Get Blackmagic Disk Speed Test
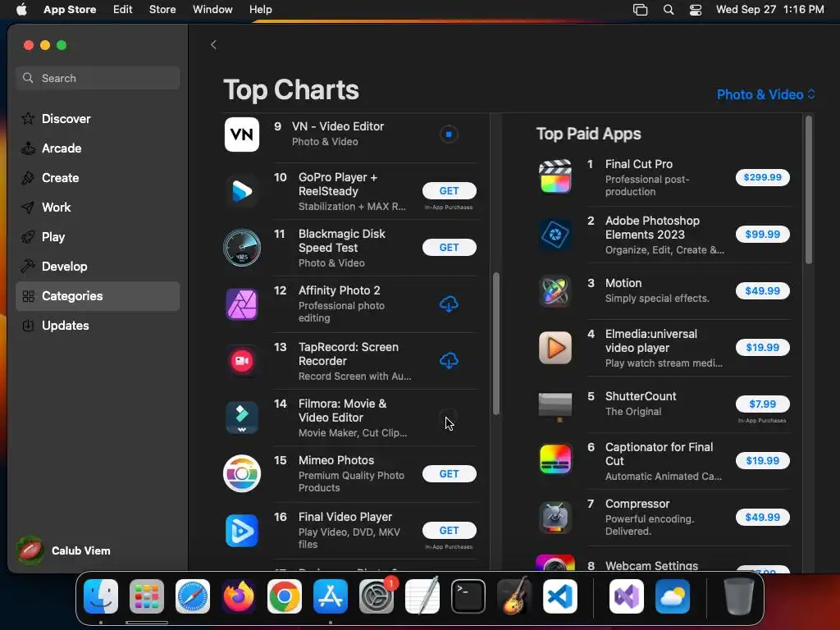The image size is (840, 630). (449, 248)
